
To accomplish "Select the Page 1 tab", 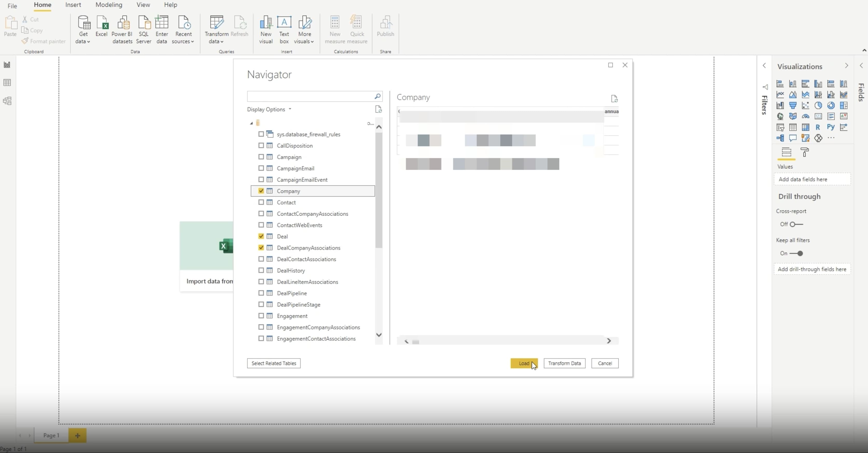I will coord(51,435).
